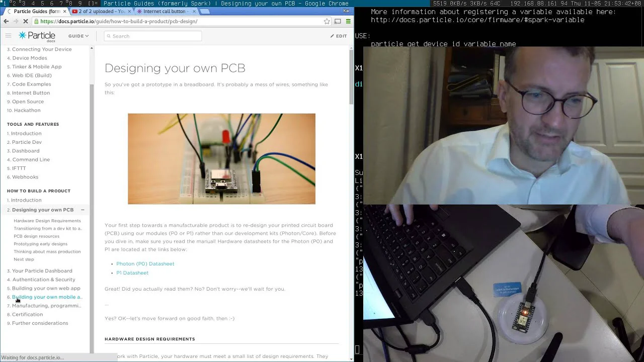644x362 pixels.
Task: Click the spark-variable URL in terminal
Action: [477, 20]
